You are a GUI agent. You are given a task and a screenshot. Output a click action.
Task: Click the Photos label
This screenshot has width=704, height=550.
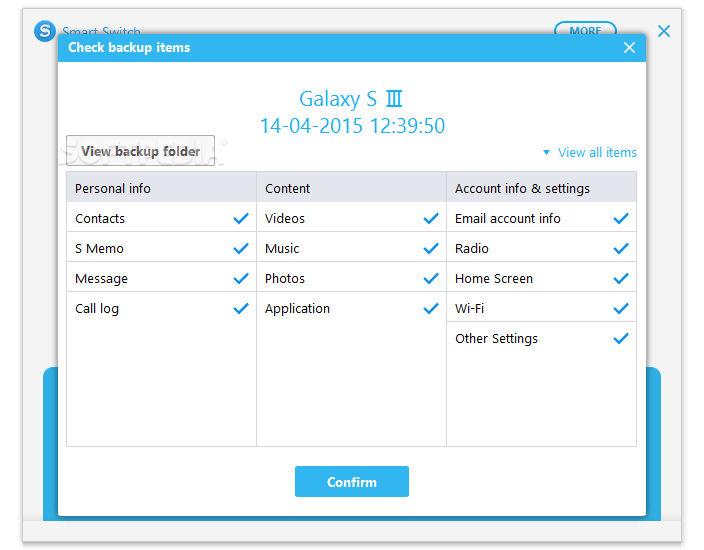tap(285, 279)
